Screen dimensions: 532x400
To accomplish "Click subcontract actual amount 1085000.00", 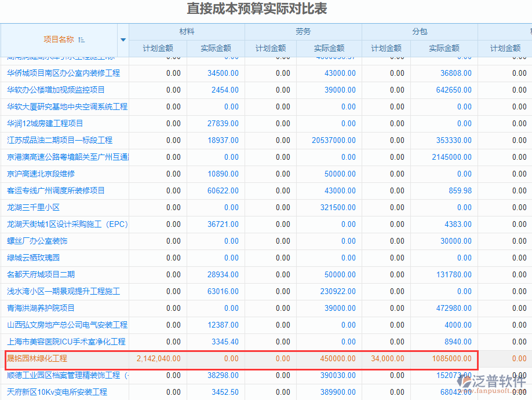I will pyautogui.click(x=451, y=358).
